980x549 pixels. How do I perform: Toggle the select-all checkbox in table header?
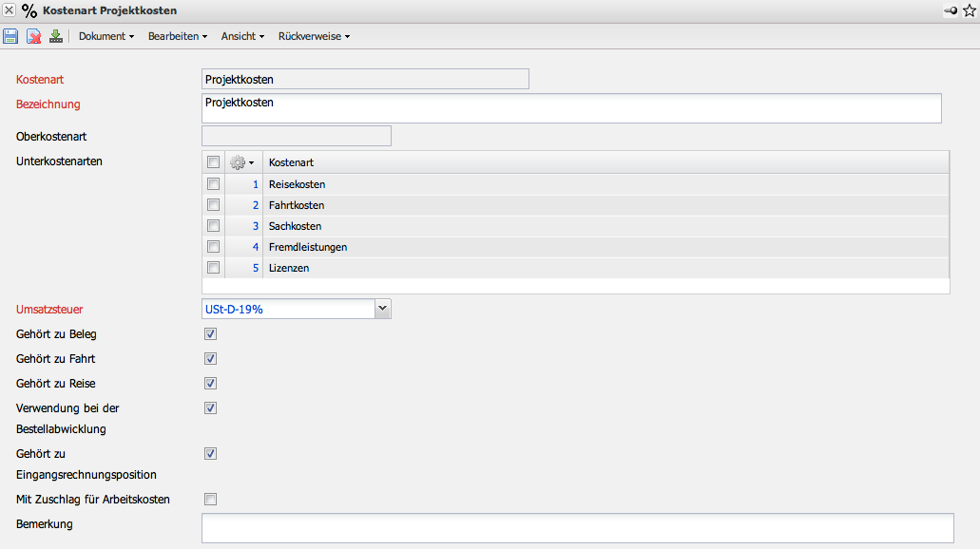[214, 162]
